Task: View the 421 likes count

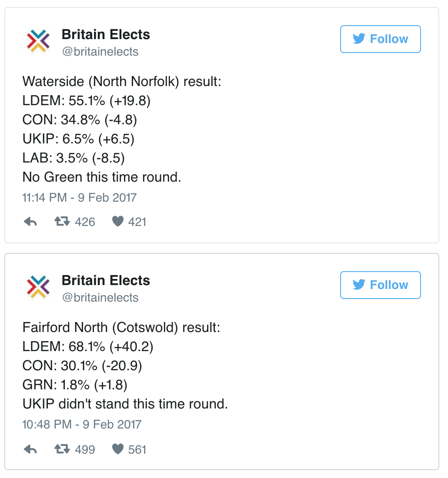Action: click(x=137, y=222)
